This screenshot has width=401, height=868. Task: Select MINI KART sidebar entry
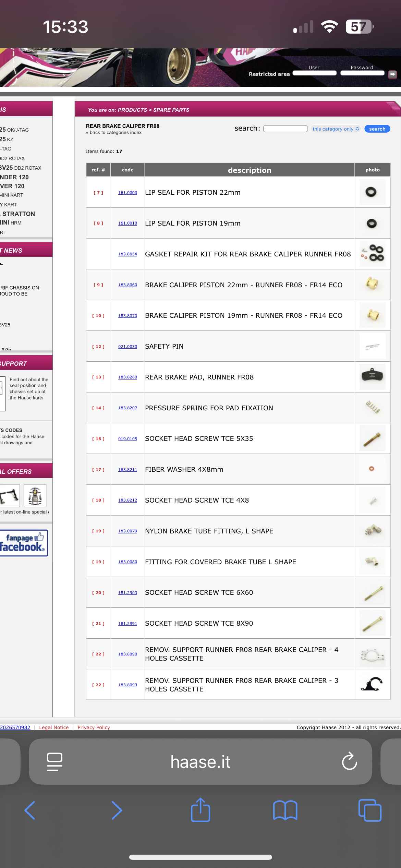12,195
